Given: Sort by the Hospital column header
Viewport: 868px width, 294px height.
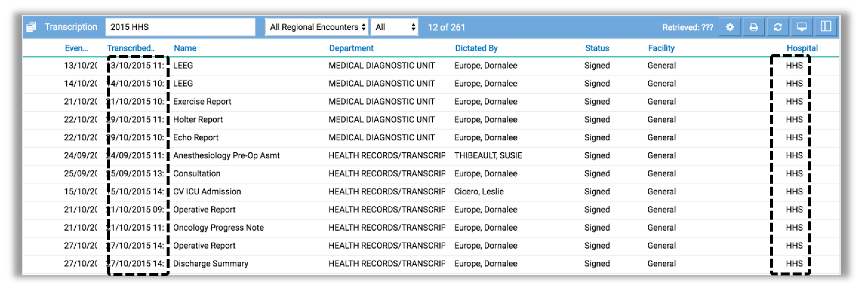Looking at the screenshot, I should tap(802, 48).
